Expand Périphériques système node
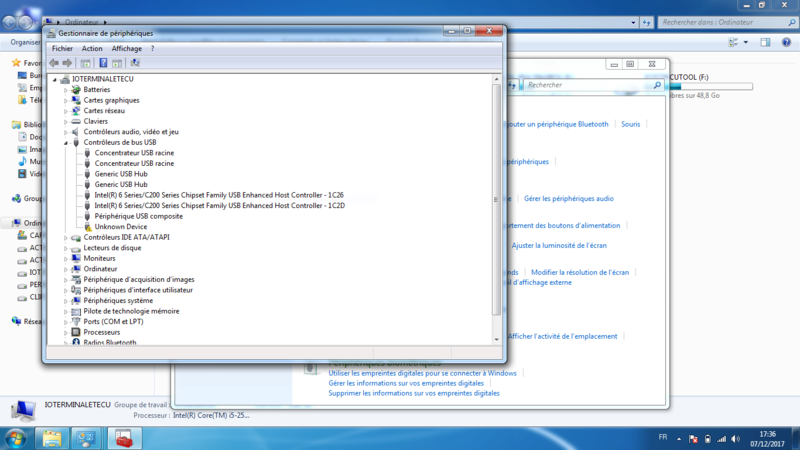Screen dimensions: 800x450 (66, 301)
